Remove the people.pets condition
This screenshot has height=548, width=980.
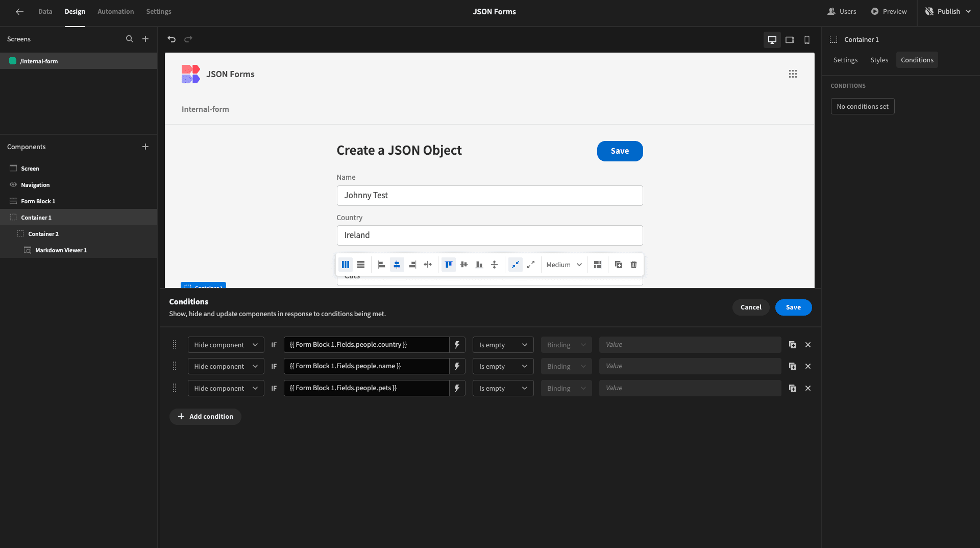click(x=808, y=388)
